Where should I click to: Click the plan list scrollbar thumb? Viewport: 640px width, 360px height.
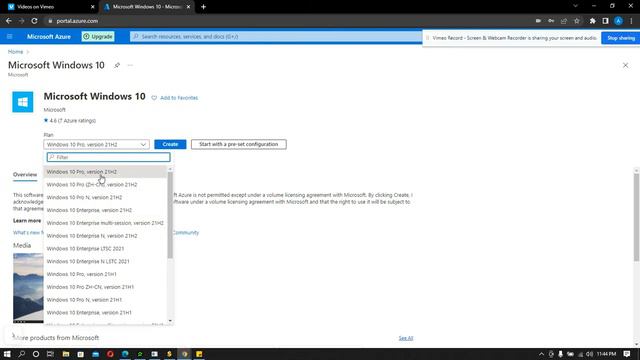[170, 215]
